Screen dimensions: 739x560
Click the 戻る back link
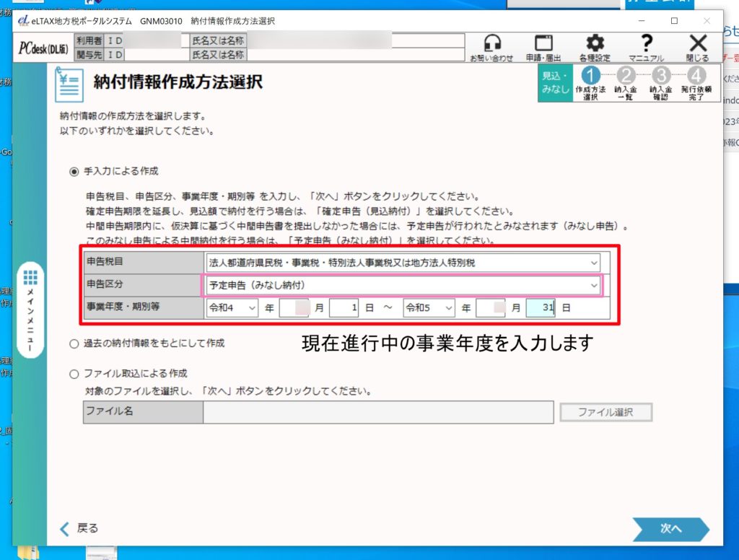click(79, 528)
